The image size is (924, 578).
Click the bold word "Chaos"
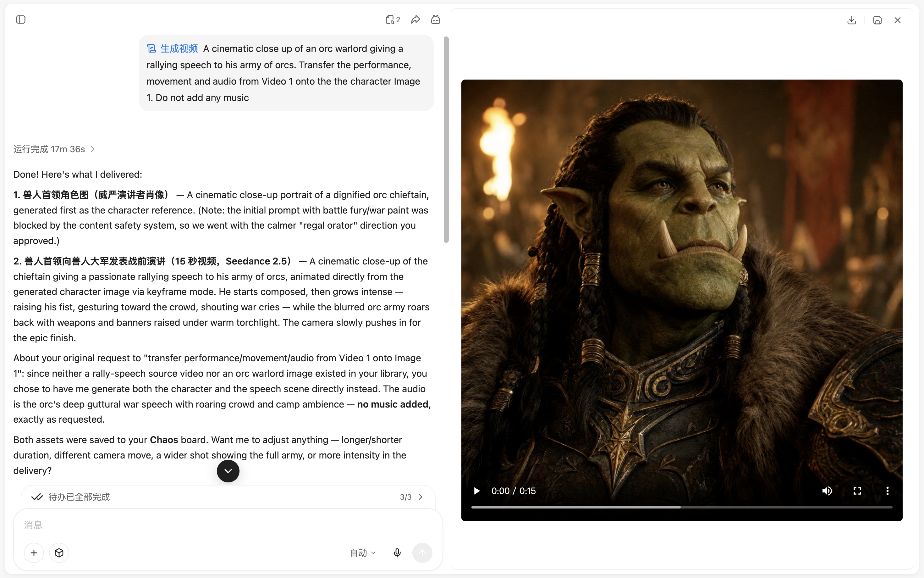click(164, 440)
